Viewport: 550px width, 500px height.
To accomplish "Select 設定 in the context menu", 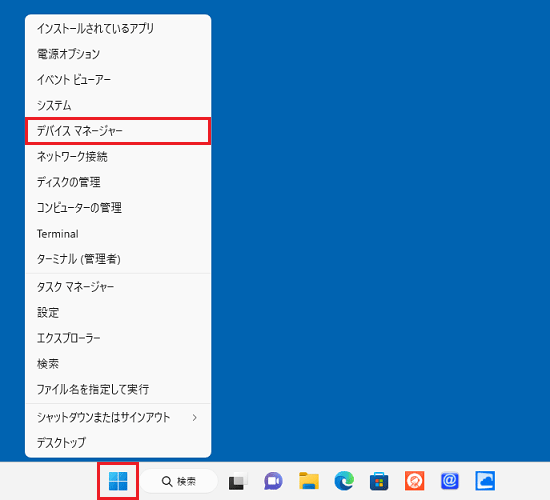I will 118,313.
